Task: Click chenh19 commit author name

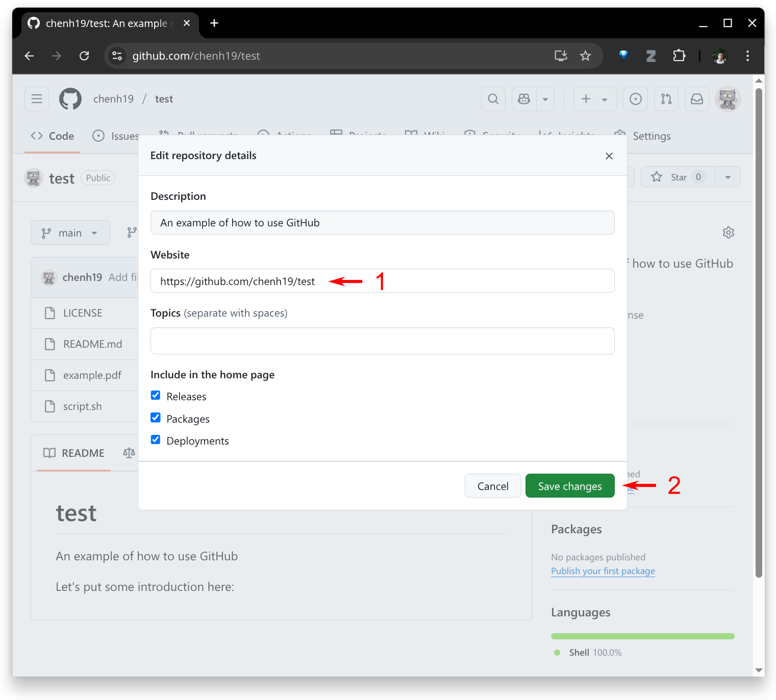Action: point(82,277)
